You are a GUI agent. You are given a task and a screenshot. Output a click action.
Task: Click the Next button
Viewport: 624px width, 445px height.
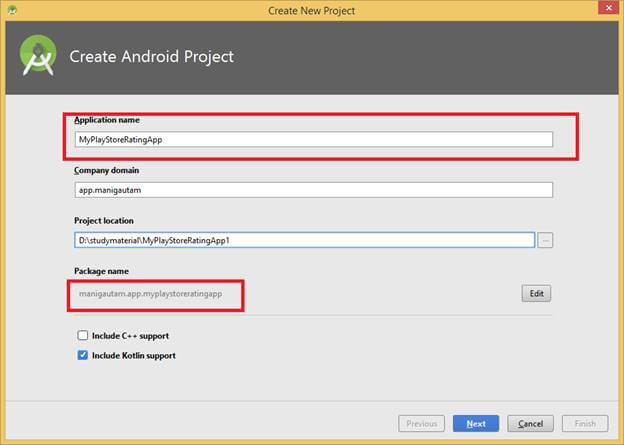click(476, 424)
